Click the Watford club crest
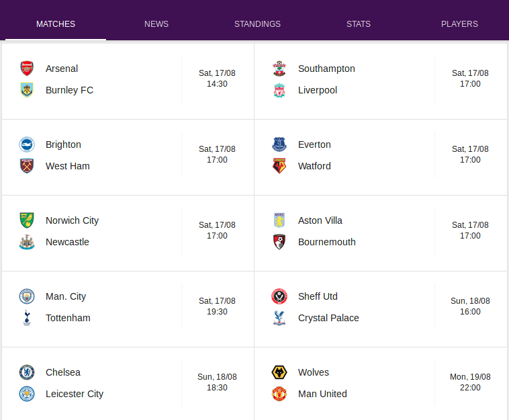509x420 pixels. (x=279, y=166)
